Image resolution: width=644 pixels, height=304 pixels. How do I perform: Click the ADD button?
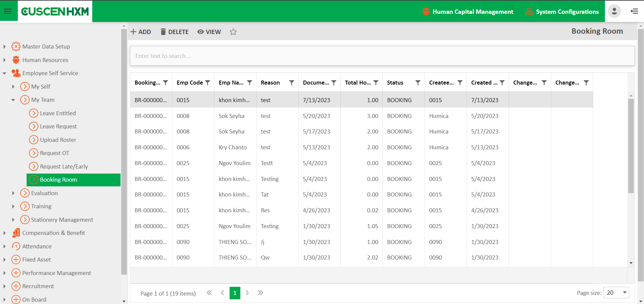pos(141,32)
